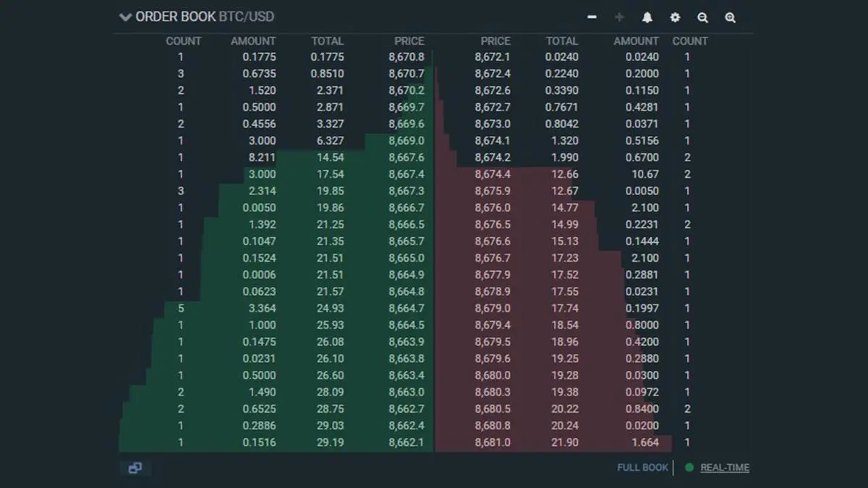Increase price precision with plus icon
The width and height of the screenshot is (868, 488).
(619, 17)
